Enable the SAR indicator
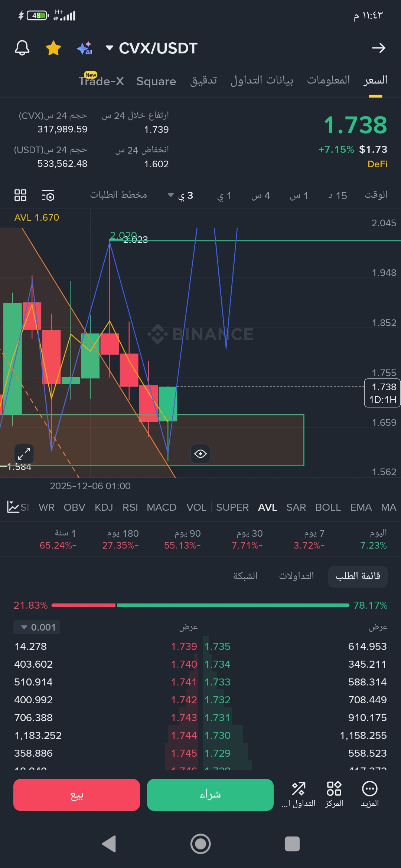401x868 pixels. [x=296, y=507]
